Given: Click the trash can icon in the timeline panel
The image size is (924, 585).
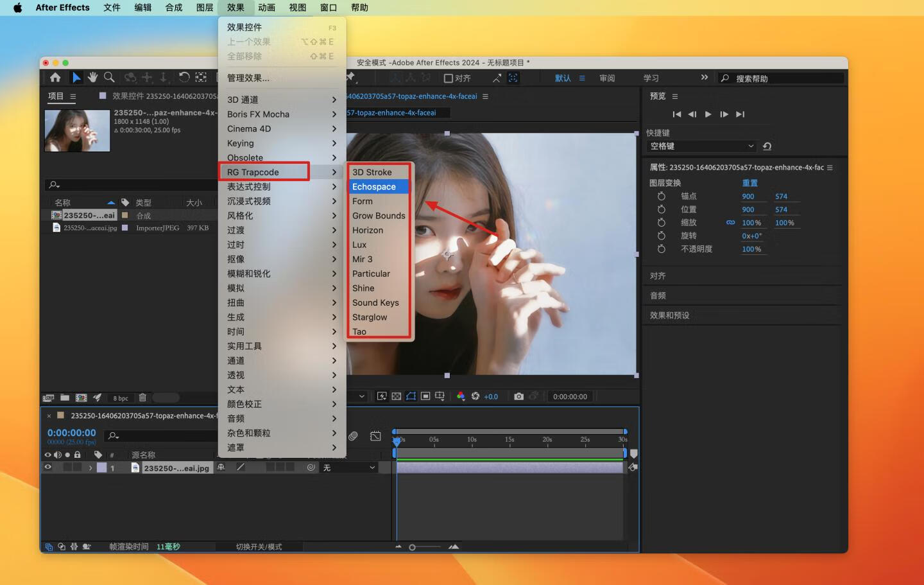Looking at the screenshot, I should (x=142, y=397).
